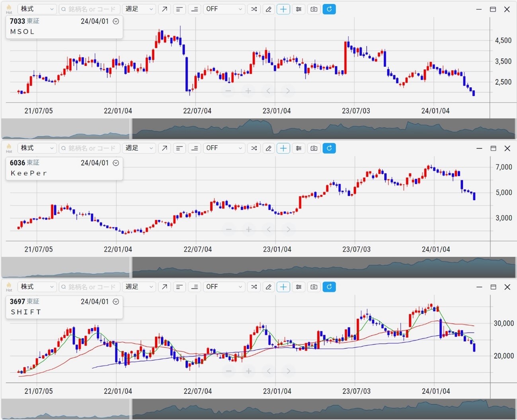The height and width of the screenshot is (420, 517).
Task: Toggle the crosshair cursor in MSOL chart toolbar
Action: [283, 9]
